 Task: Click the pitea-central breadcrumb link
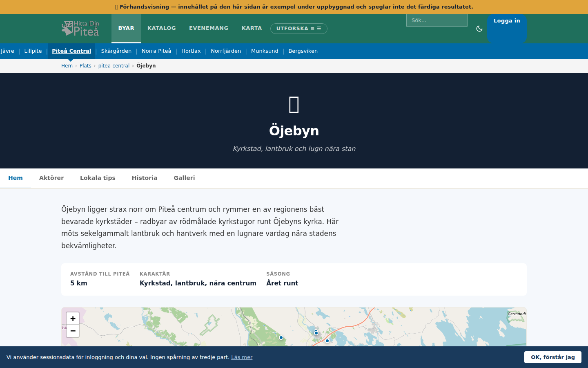point(114,66)
